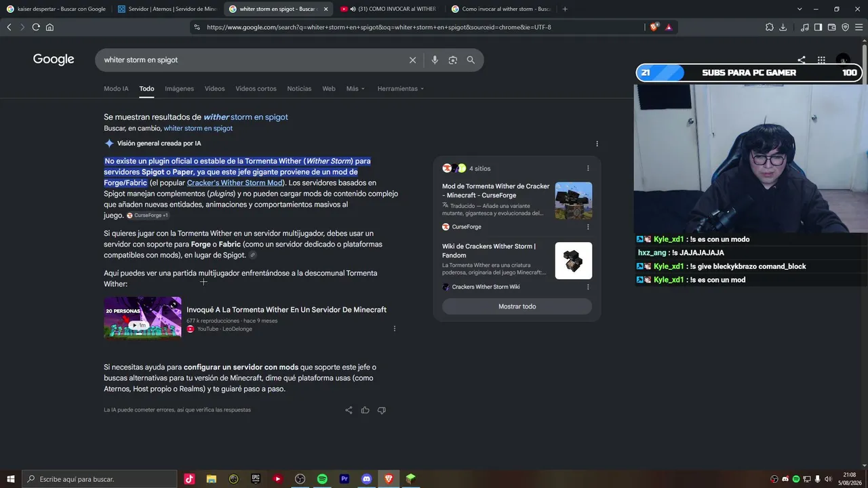The image size is (868, 488).
Task: Open 'Mod de Tormenta Wither de Cracker' CurseForge result
Action: tap(496, 190)
